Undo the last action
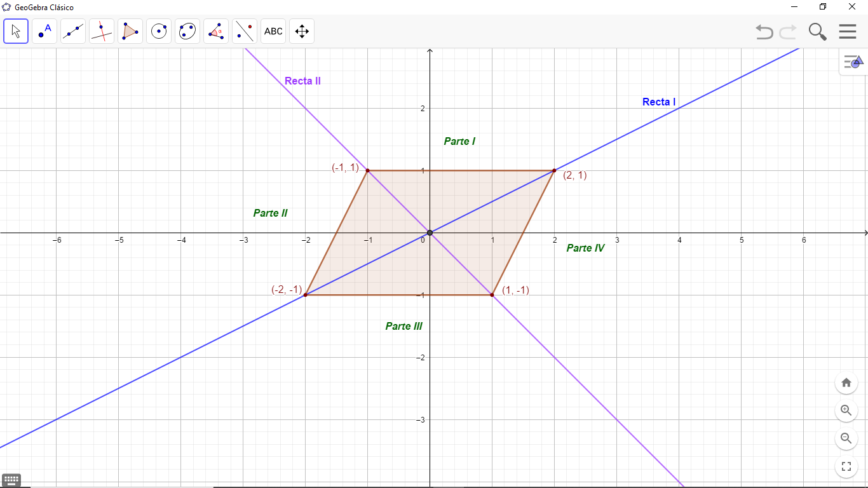868x488 pixels. pos(764,32)
